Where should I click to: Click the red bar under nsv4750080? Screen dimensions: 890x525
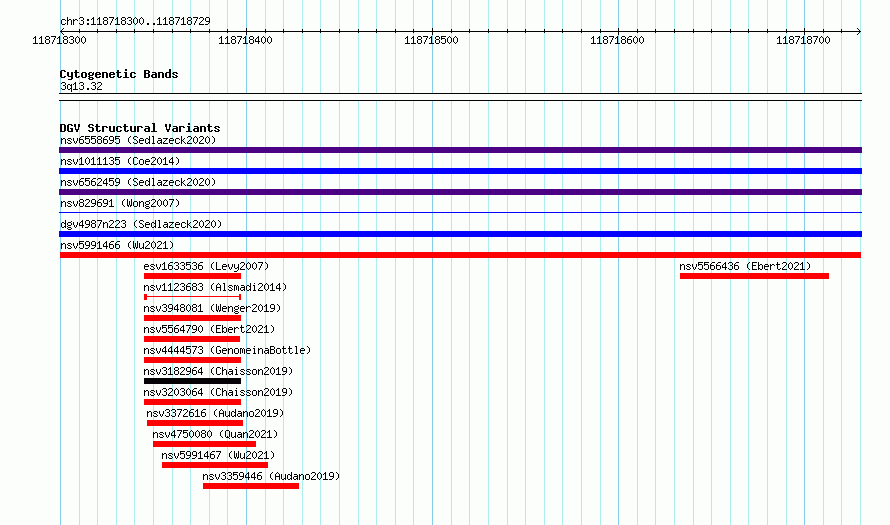[204, 444]
